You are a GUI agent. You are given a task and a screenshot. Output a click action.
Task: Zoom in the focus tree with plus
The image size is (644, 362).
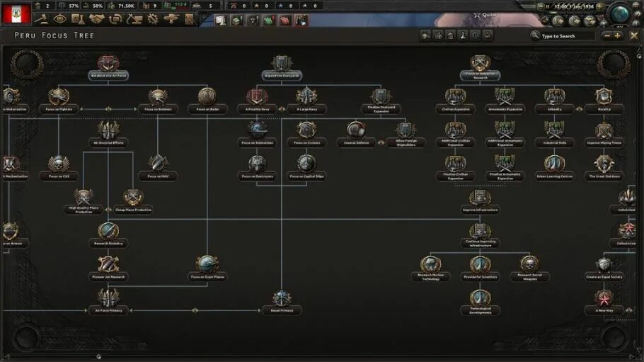[x=617, y=36]
